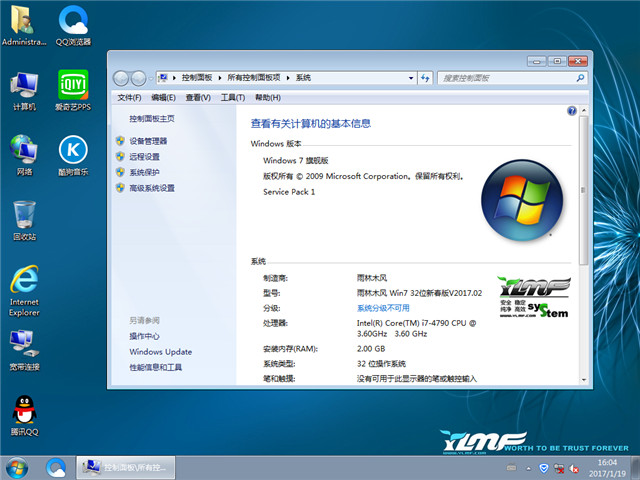The width and height of the screenshot is (640, 480).
Task: Open the 计算机 desktop icon
Action: coord(24,91)
